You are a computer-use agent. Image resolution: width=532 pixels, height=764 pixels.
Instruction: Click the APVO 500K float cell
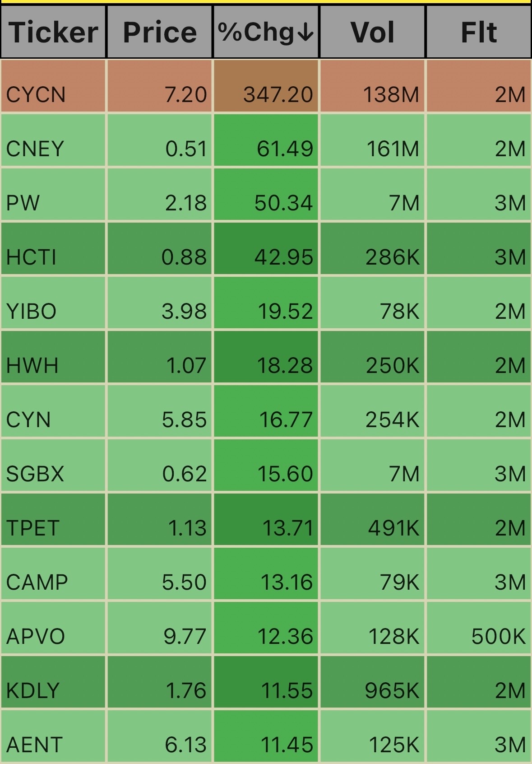click(x=478, y=628)
